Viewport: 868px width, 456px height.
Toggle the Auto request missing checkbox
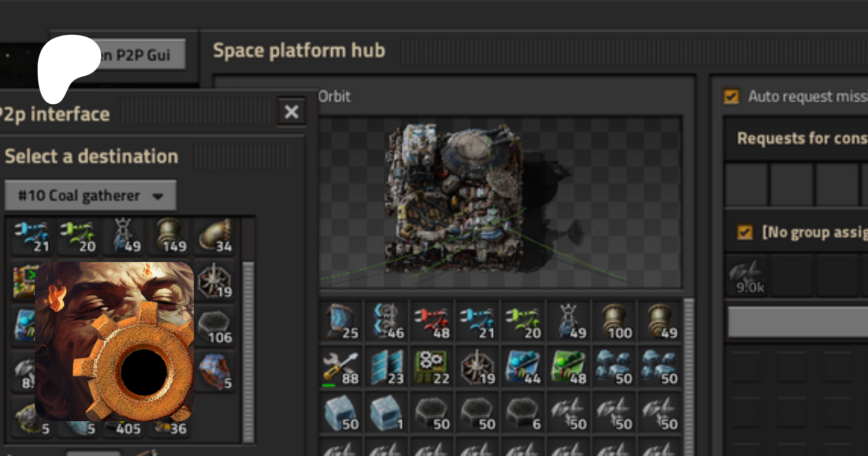732,97
